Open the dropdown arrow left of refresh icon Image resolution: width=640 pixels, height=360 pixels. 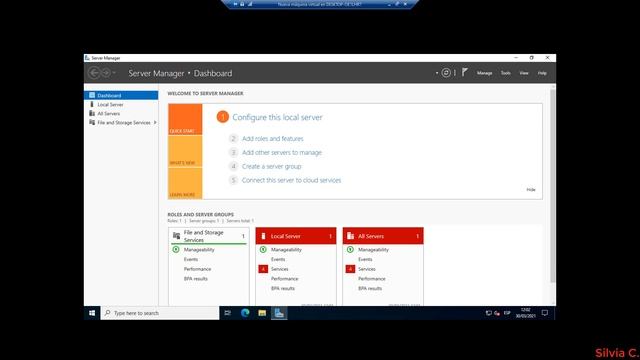pos(437,73)
